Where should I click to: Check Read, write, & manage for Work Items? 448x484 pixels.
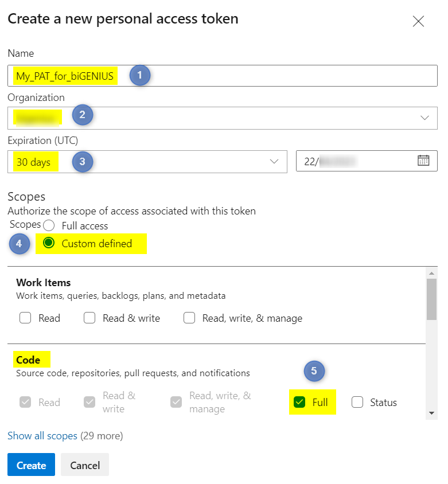point(190,318)
